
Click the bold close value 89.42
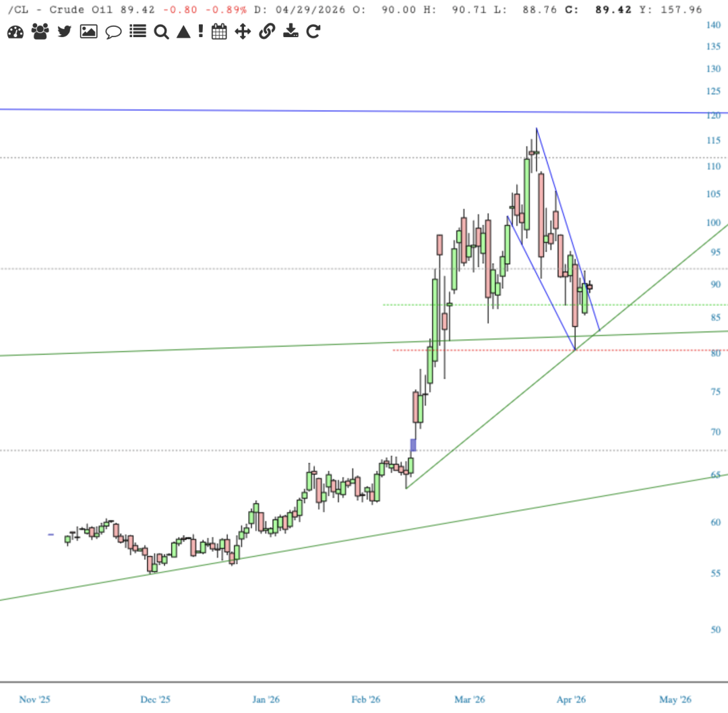coord(613,9)
